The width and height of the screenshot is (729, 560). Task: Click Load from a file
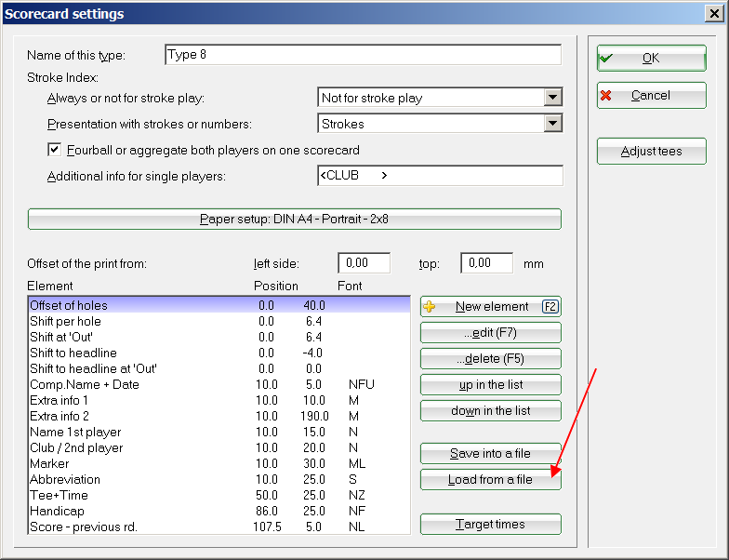490,480
